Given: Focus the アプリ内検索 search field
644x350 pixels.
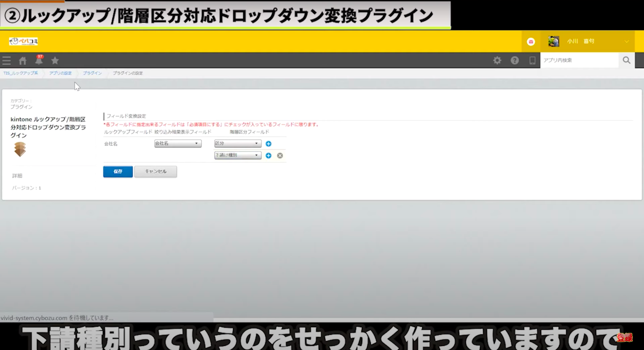Looking at the screenshot, I should 579,60.
